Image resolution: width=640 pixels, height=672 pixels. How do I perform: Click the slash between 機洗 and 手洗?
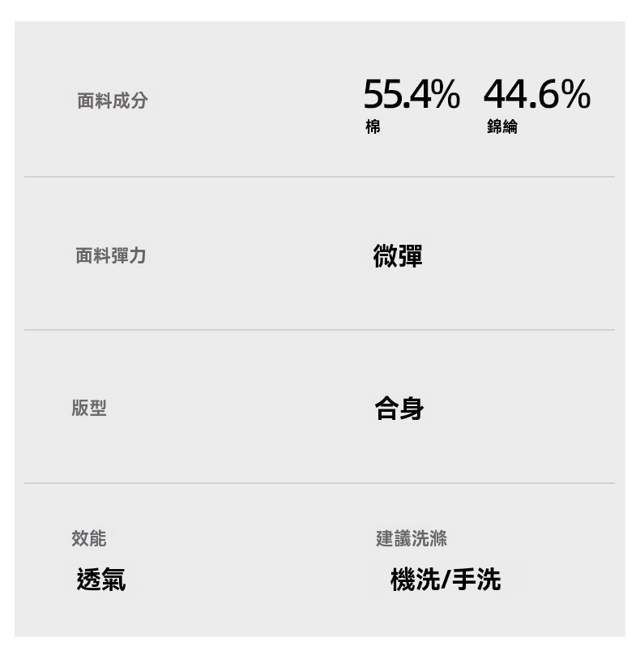[x=445, y=580]
